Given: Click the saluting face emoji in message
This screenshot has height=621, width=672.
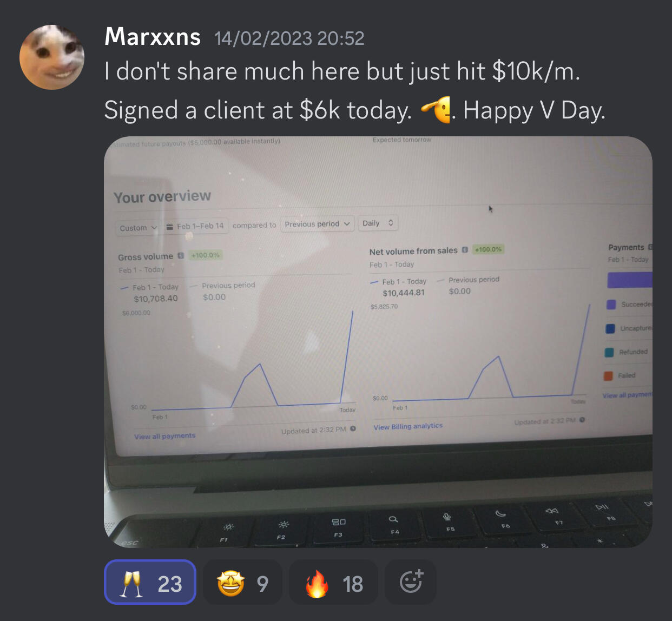Looking at the screenshot, I should 436,110.
